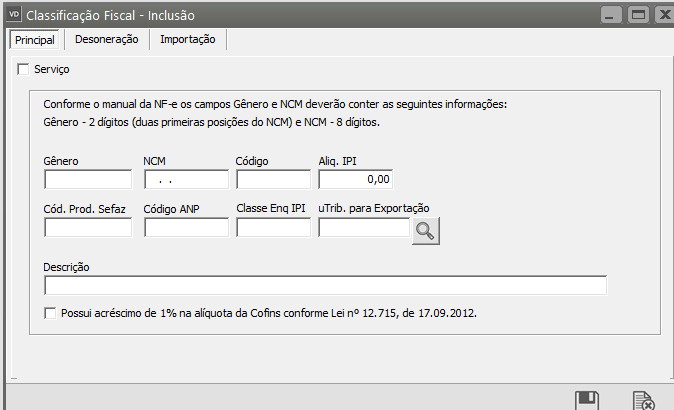674x410 pixels.
Task: Check the Cofins 1% acréscimo option
Action: coord(51,313)
